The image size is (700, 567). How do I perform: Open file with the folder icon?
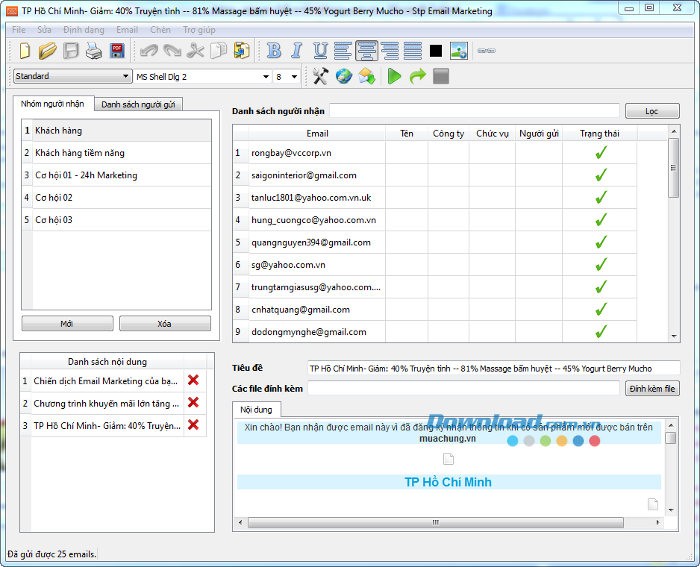[47, 51]
